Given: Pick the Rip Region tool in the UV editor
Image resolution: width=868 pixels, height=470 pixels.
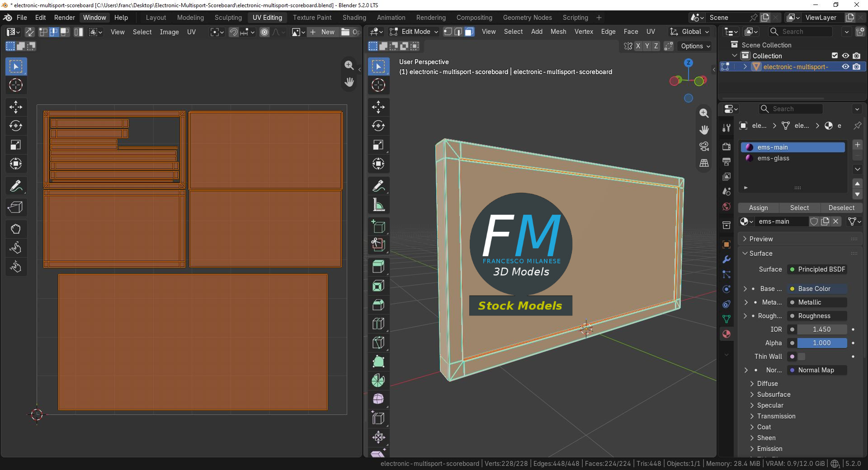Looking at the screenshot, I should click(x=16, y=207).
